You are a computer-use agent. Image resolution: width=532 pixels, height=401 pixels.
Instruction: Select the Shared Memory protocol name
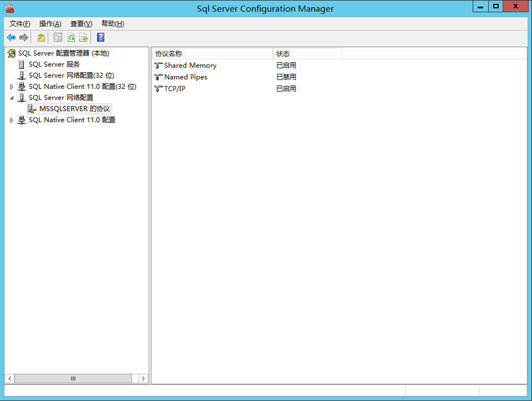(x=190, y=65)
